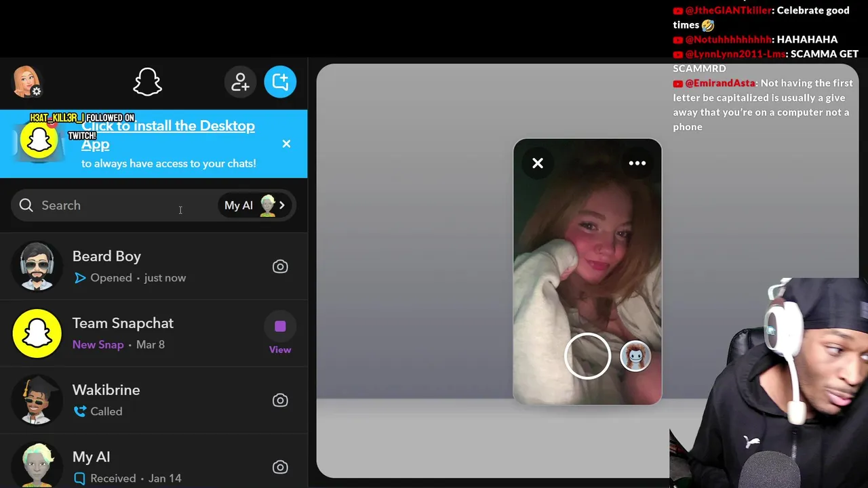The width and height of the screenshot is (868, 488).
Task: Close the camera preview with X
Action: (x=538, y=163)
